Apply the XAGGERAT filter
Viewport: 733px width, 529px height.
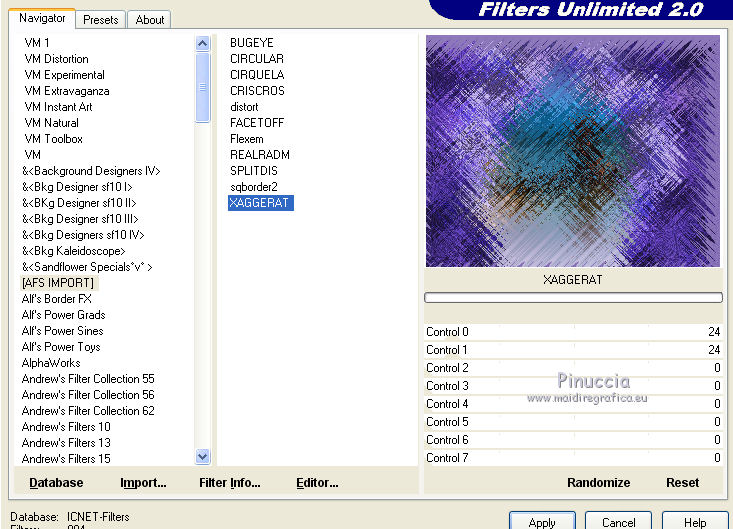coord(542,521)
